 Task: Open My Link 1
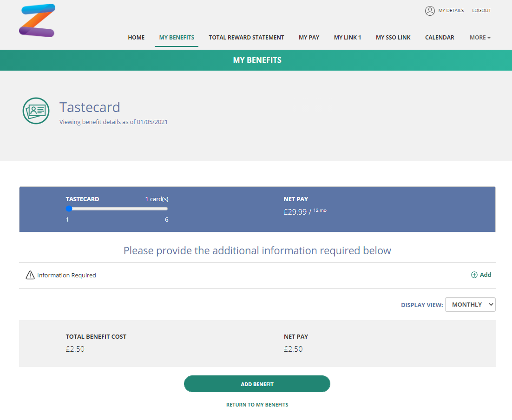pyautogui.click(x=348, y=38)
